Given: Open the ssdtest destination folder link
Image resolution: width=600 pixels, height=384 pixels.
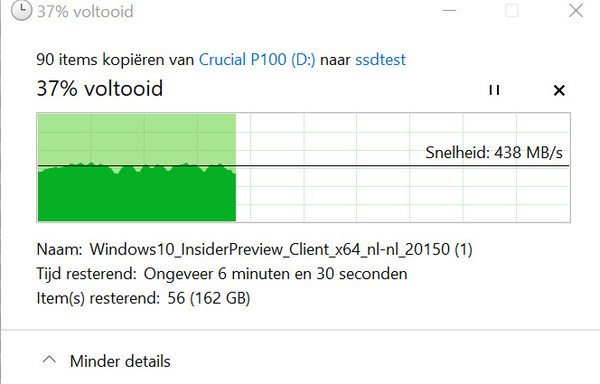Looking at the screenshot, I should click(x=380, y=60).
